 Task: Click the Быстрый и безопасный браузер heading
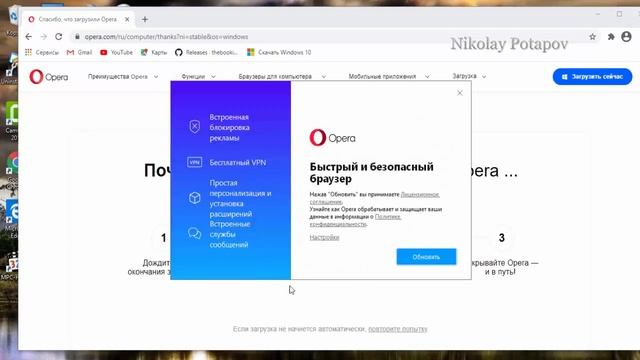(371, 173)
